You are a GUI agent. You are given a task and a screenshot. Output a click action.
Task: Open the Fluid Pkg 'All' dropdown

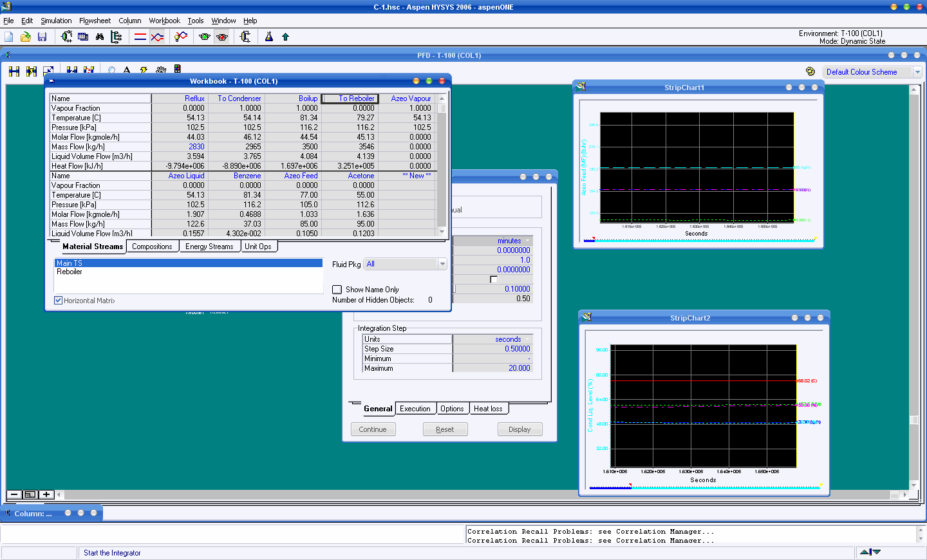[x=442, y=264]
